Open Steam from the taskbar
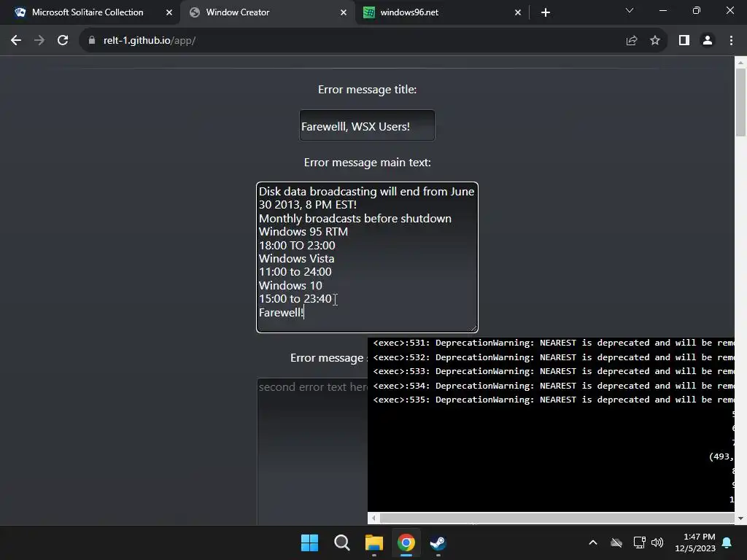This screenshot has height=560, width=747. click(x=438, y=542)
